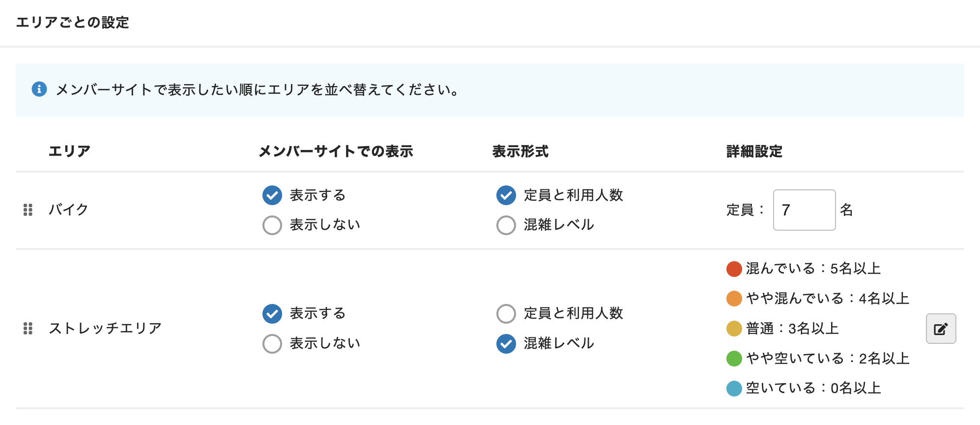This screenshot has width=980, height=425.
Task: Click the red 混んでいる color dot
Action: (734, 269)
